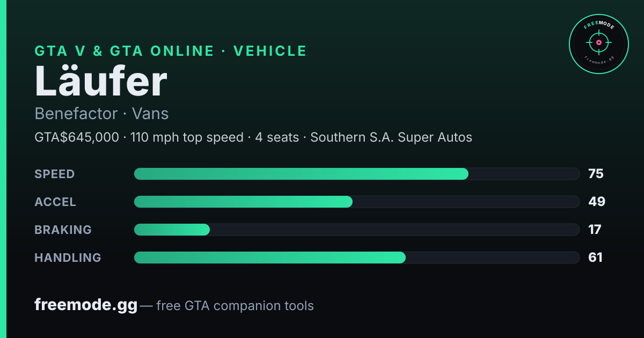This screenshot has width=644, height=338.
Task: Click the Benefactor manufacturer name
Action: 76,114
